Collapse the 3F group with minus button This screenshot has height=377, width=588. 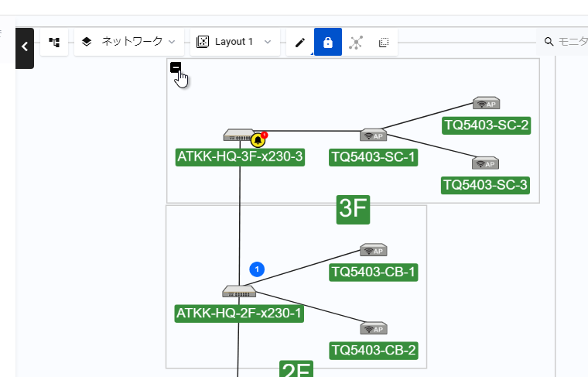tap(176, 67)
